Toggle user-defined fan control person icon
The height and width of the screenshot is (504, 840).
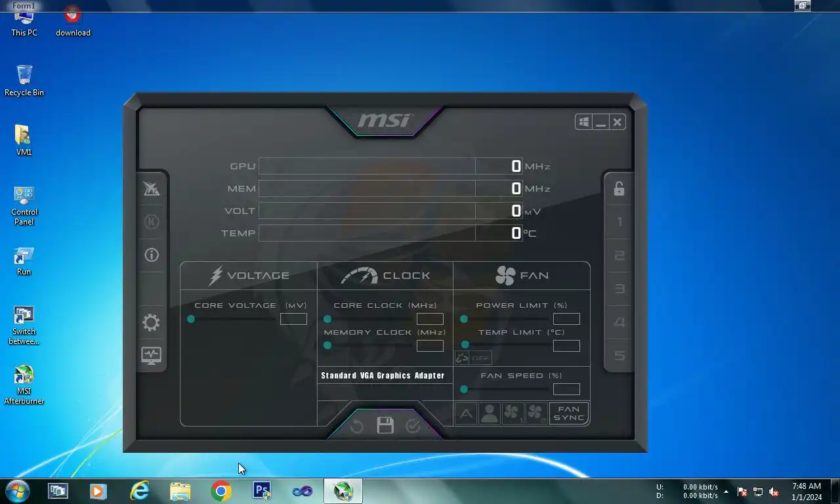489,413
